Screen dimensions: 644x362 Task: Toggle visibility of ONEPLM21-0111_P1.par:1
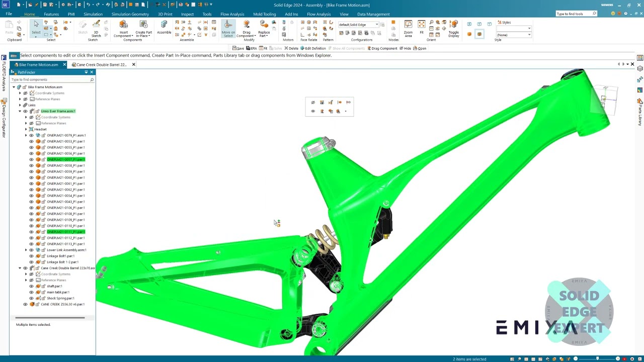(x=31, y=232)
